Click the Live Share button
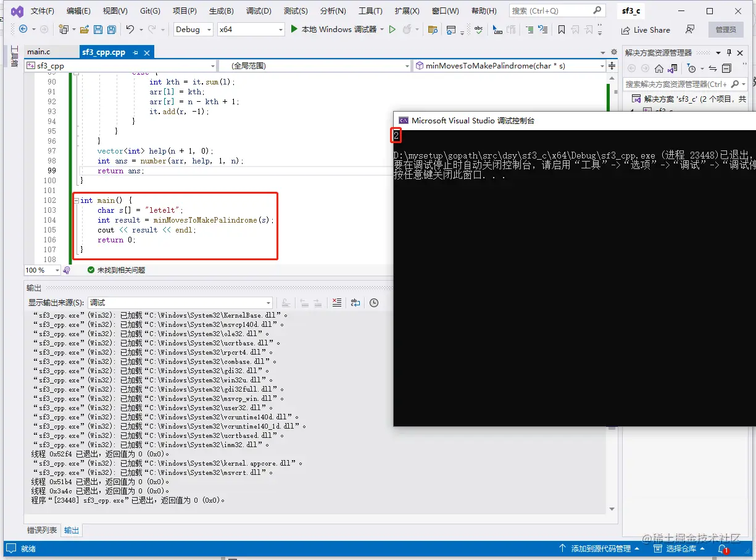756x560 pixels. (x=645, y=30)
